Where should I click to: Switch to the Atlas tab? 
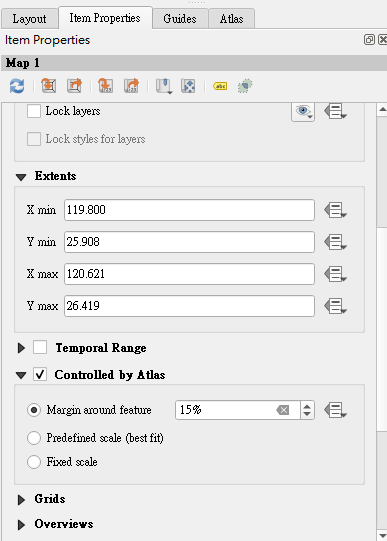click(231, 19)
